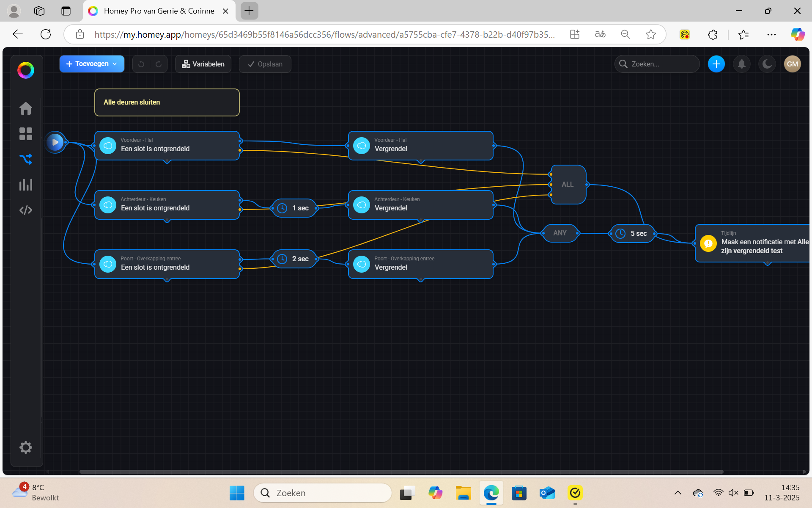Click the Opslaan save button
The image size is (812, 508).
pos(265,64)
